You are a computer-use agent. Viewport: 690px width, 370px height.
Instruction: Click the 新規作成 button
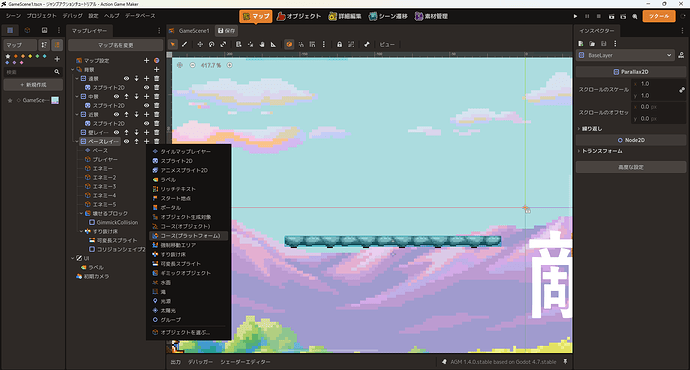33,84
